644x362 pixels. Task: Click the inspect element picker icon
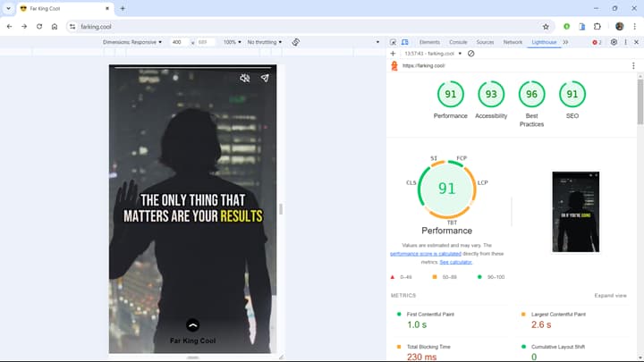tap(393, 42)
